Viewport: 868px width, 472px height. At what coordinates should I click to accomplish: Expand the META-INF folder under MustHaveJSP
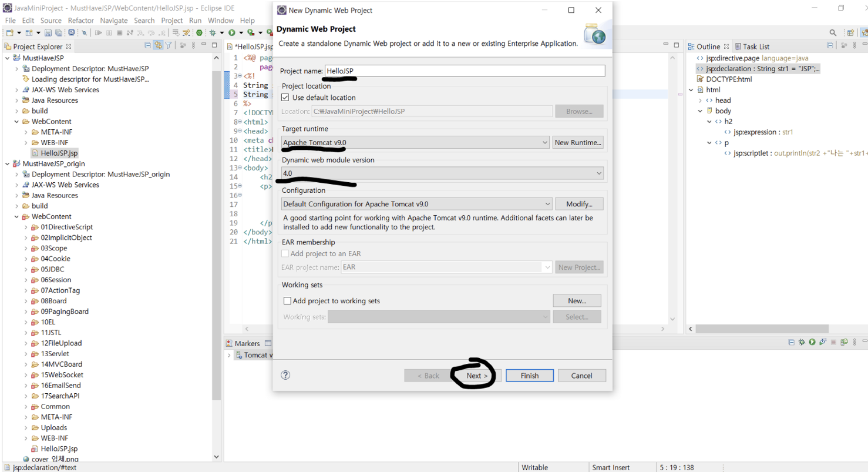[x=26, y=132]
